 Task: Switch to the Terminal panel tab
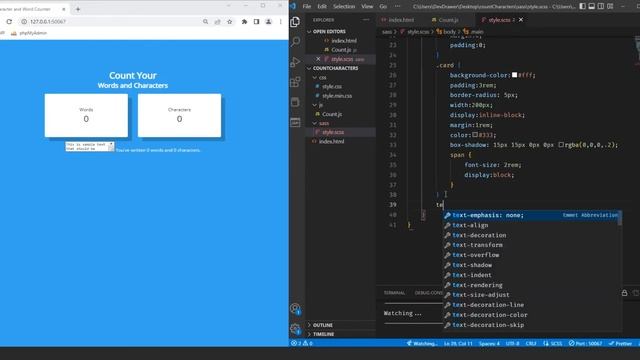click(x=394, y=293)
